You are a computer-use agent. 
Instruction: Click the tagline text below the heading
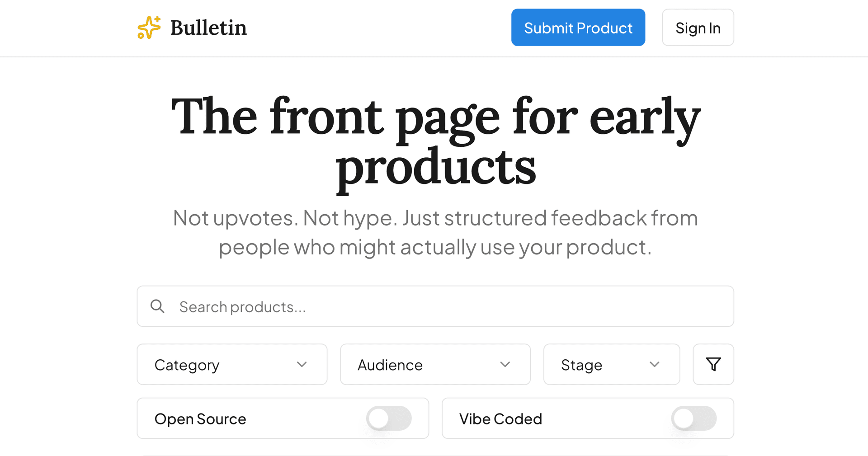tap(435, 232)
